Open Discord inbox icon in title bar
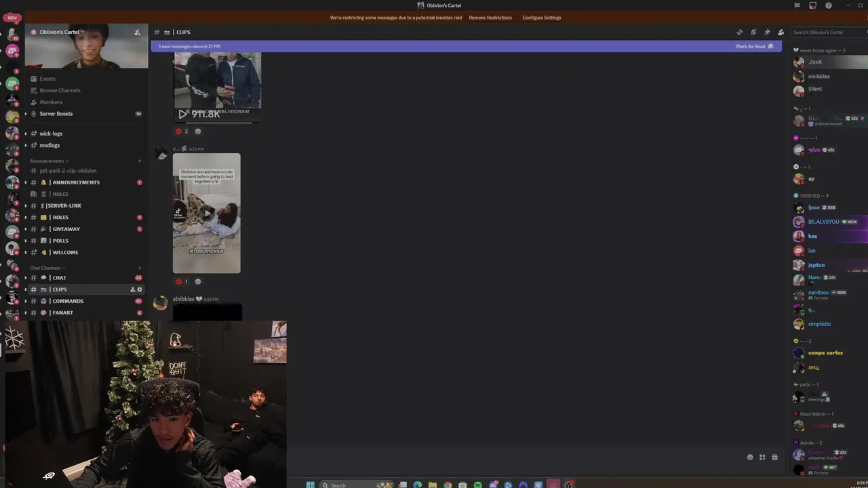 [x=812, y=5]
